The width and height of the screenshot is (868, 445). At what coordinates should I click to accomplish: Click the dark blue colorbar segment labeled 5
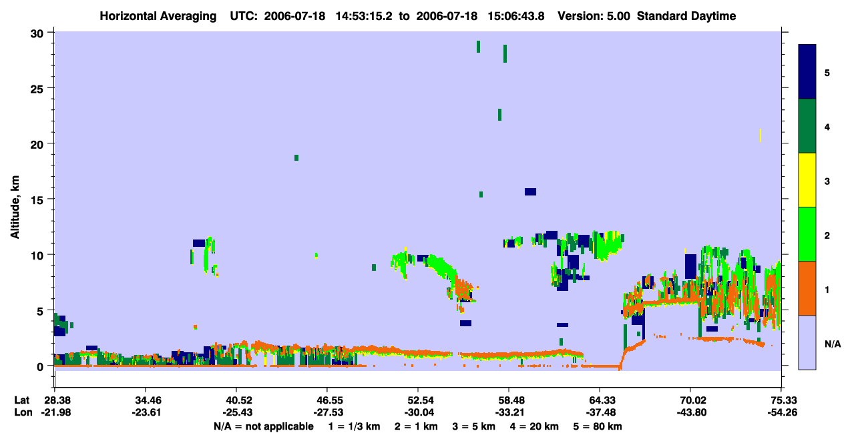(807, 72)
